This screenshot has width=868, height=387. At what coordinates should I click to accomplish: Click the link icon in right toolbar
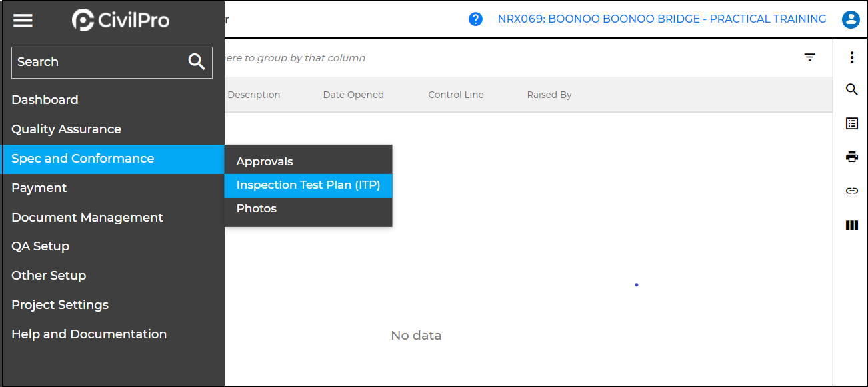[851, 191]
